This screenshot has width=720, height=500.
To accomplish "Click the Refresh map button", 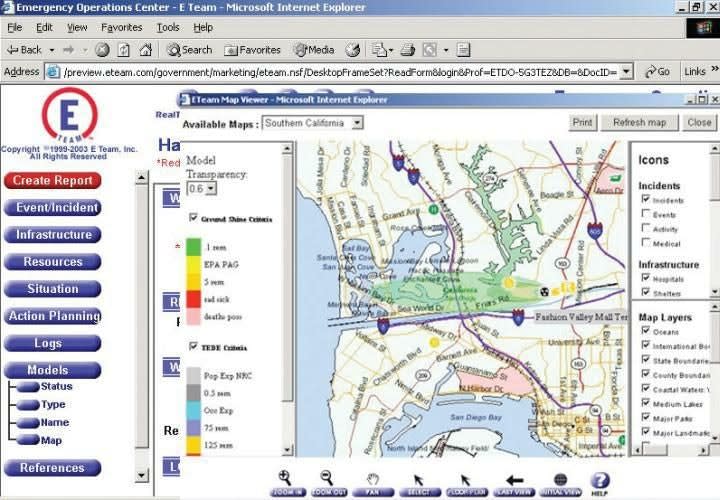I will [639, 123].
